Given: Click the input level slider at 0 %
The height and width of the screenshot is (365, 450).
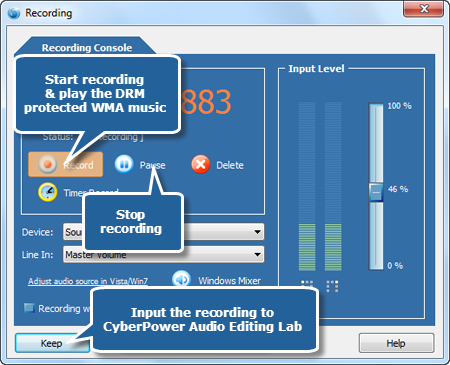Looking at the screenshot, I should (376, 266).
